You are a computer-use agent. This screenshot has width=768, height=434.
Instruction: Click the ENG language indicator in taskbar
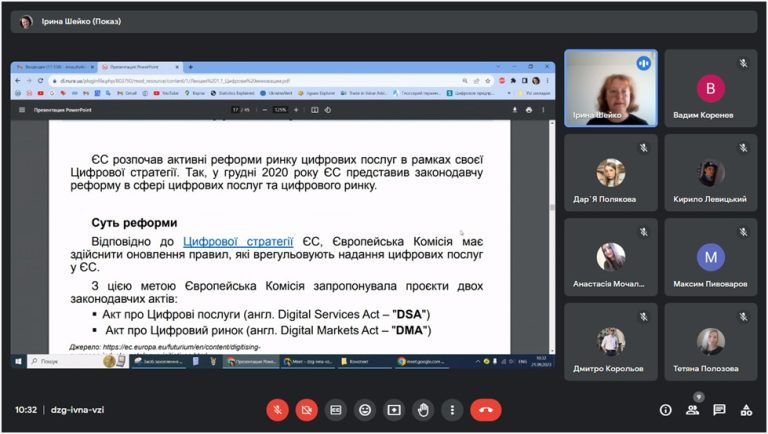click(x=523, y=362)
